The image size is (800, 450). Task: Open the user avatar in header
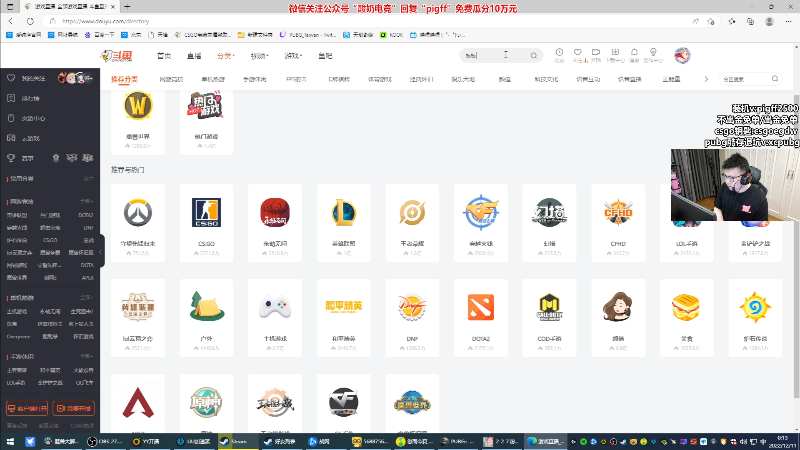(x=682, y=55)
